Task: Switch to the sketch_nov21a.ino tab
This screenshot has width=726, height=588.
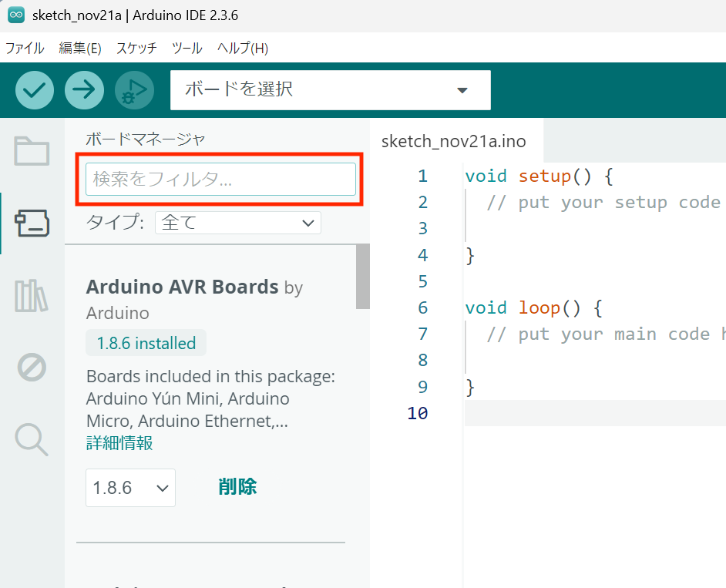Action: [x=453, y=141]
